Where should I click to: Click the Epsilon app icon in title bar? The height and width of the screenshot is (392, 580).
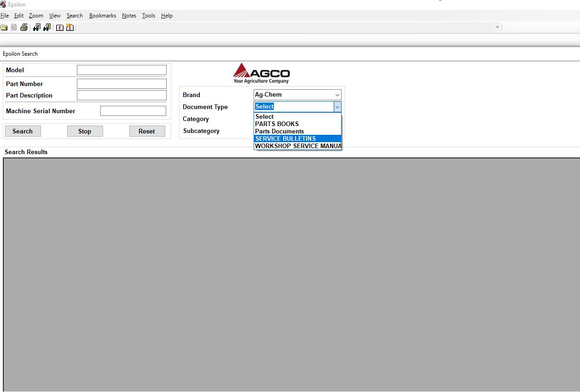point(3,5)
